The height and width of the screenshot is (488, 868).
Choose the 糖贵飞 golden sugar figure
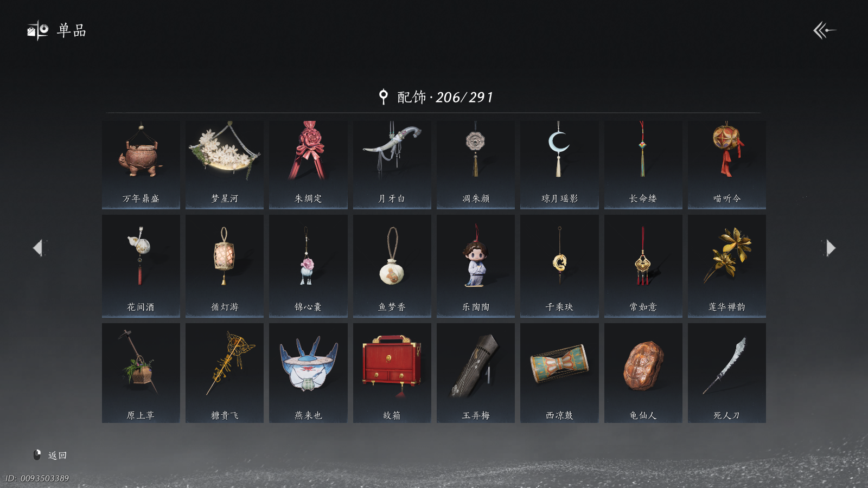[x=225, y=373]
